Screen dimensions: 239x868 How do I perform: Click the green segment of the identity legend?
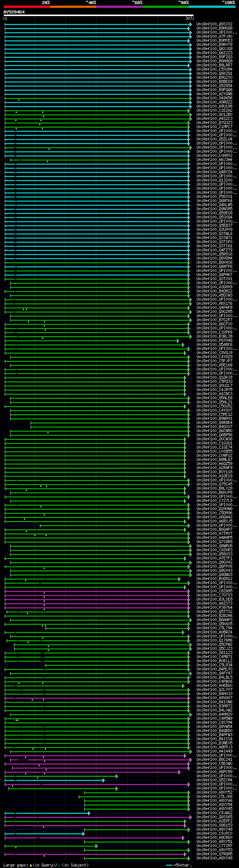click(x=165, y=7)
